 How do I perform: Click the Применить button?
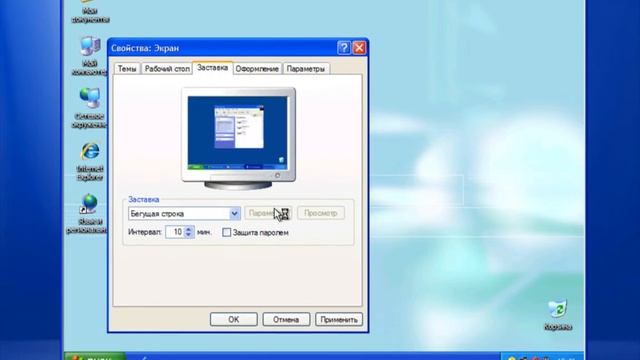coord(339,319)
